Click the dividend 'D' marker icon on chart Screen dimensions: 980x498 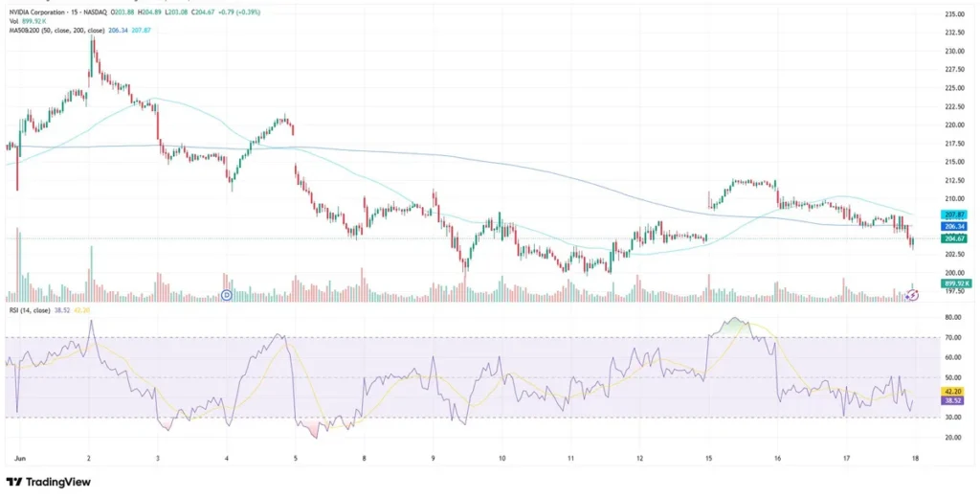(227, 295)
